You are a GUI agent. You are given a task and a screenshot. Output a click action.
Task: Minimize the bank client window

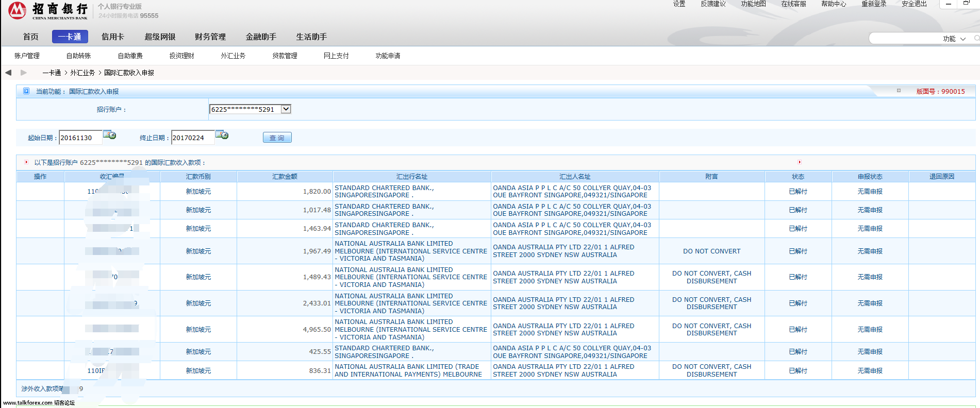[x=949, y=4]
